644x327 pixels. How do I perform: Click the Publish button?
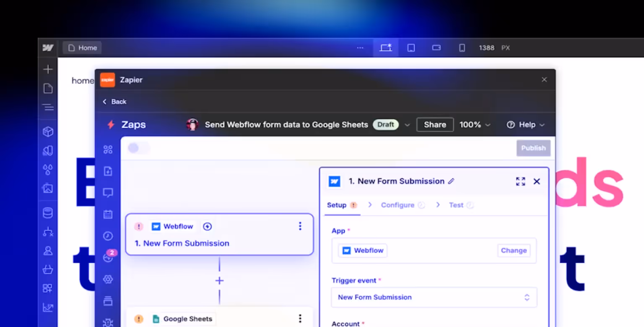point(533,148)
